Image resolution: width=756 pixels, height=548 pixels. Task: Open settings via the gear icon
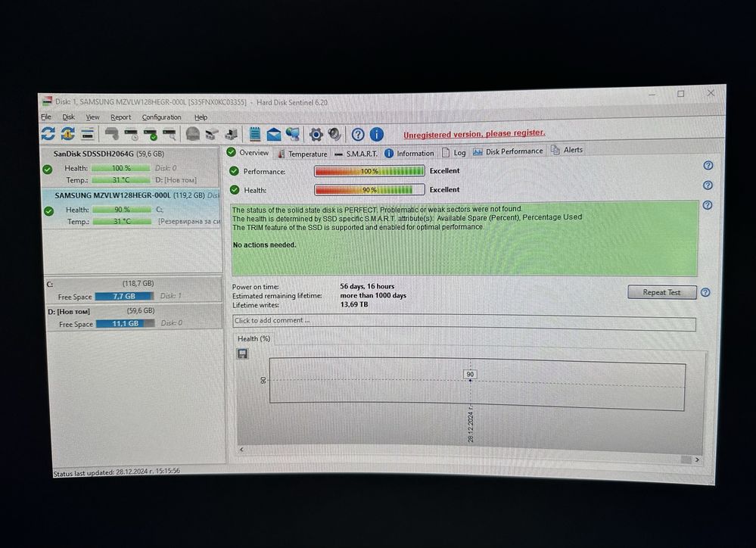pos(316,134)
